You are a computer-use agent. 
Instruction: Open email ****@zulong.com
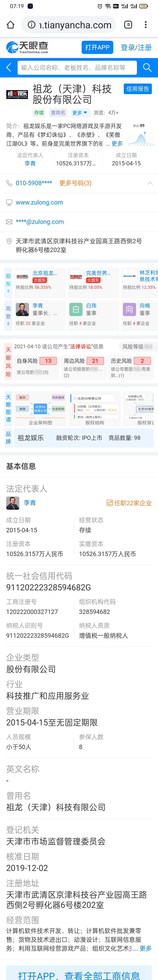39,222
